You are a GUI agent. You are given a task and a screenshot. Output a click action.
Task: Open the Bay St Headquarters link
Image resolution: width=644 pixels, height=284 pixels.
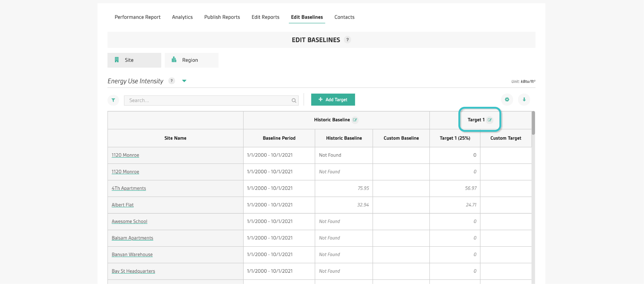(133, 271)
